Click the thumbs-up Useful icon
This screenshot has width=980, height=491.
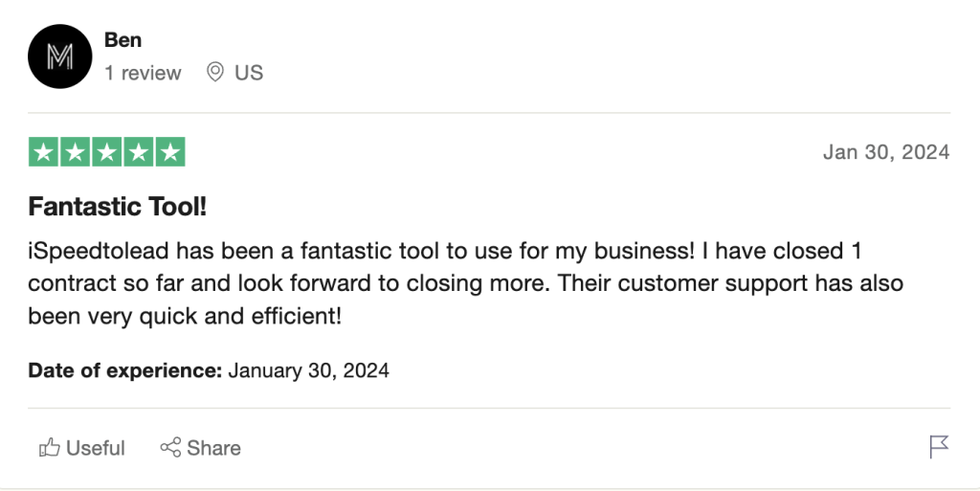click(x=49, y=448)
